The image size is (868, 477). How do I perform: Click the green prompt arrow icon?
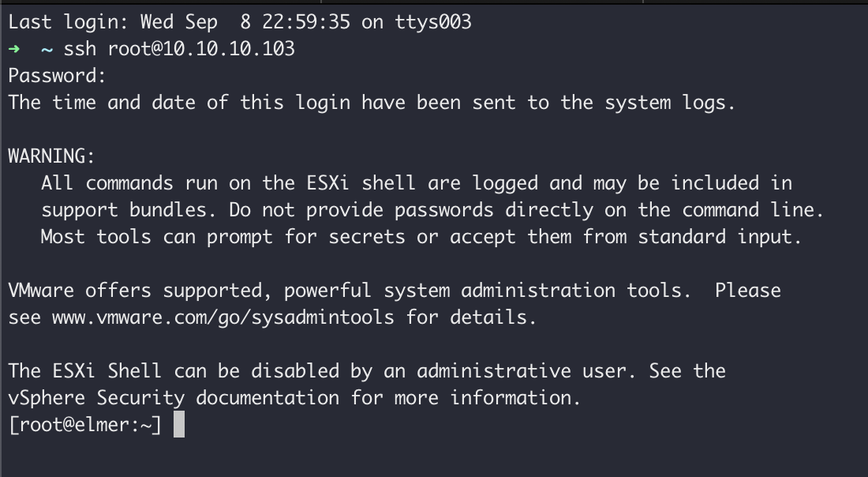tap(14, 49)
